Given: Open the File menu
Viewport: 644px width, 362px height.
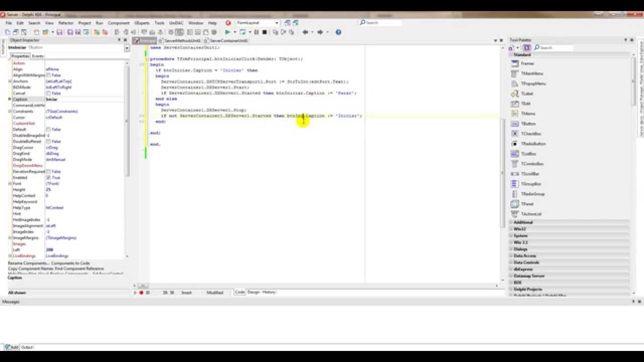Looking at the screenshot, I should coord(9,23).
